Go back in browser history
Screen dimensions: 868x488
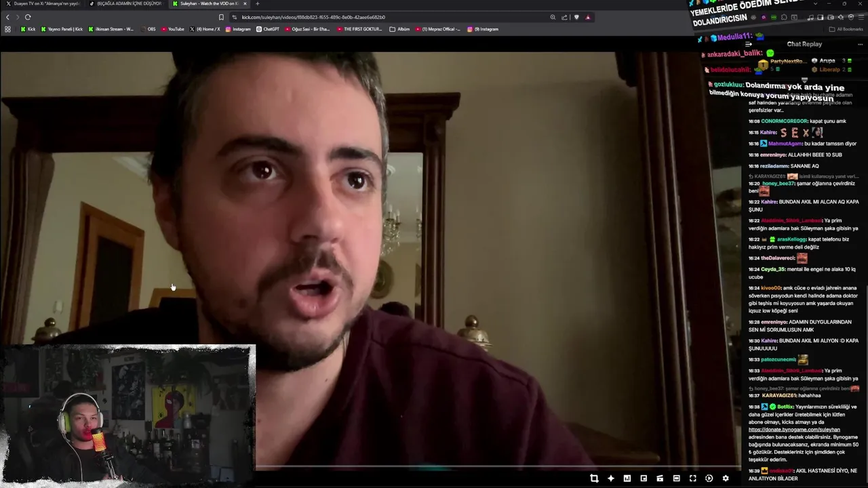(7, 17)
